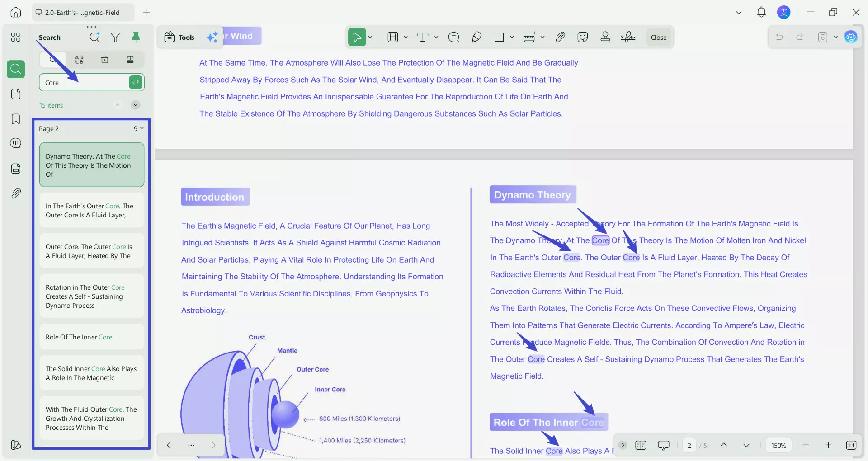The width and height of the screenshot is (868, 461).
Task: Open a new tab with the plus button
Action: tap(146, 12)
